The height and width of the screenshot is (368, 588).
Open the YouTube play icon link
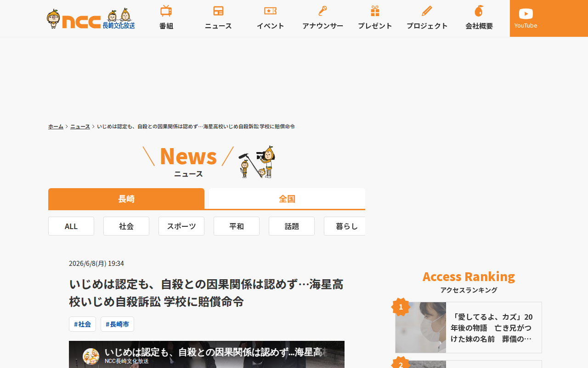coord(526,14)
